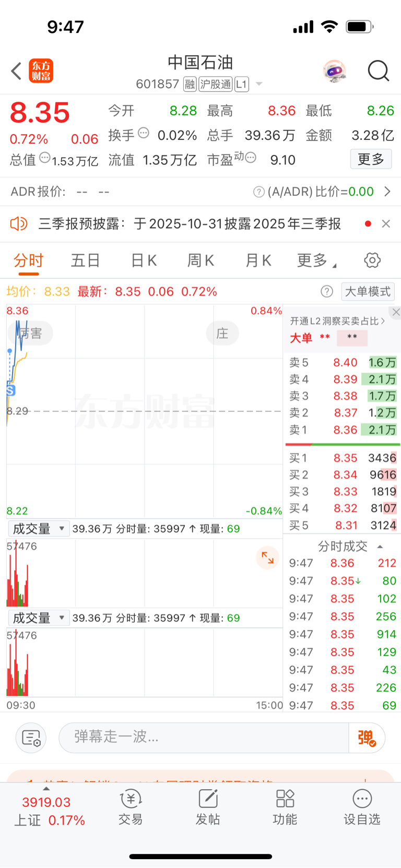Viewport: 401px width, 868px height.
Task: Open 开通L2洞察买卖占比 link
Action: click(x=337, y=321)
